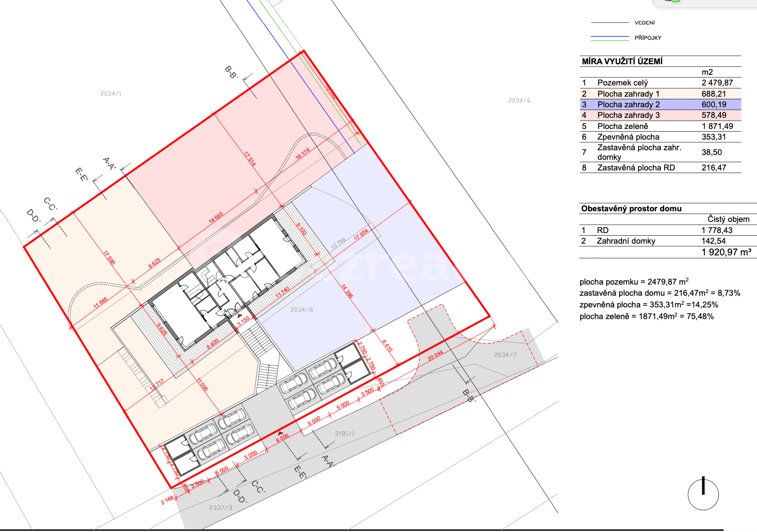Screen dimensions: 757x532
Task: Click the 8.400 dimension label
Action: (x=212, y=344)
